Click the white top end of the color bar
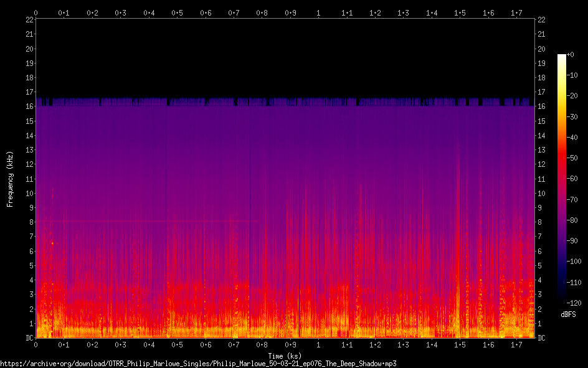This screenshot has height=368, width=588. coord(562,57)
